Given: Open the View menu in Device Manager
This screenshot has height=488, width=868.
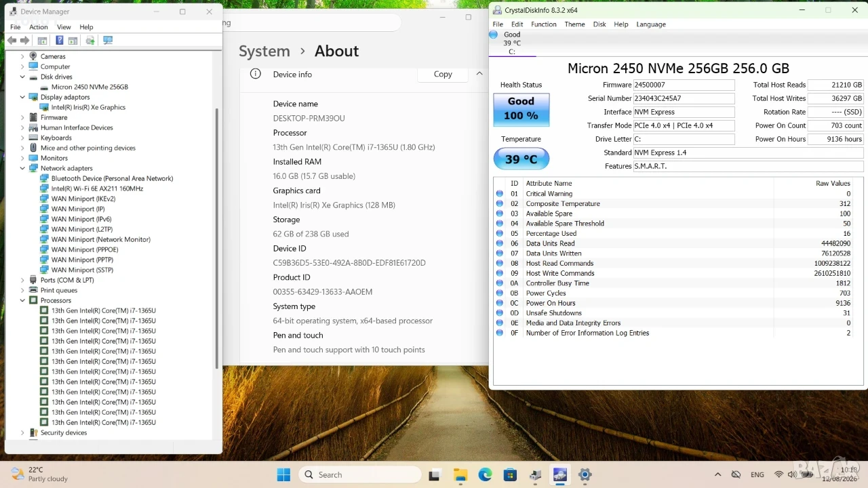Looking at the screenshot, I should tap(64, 27).
